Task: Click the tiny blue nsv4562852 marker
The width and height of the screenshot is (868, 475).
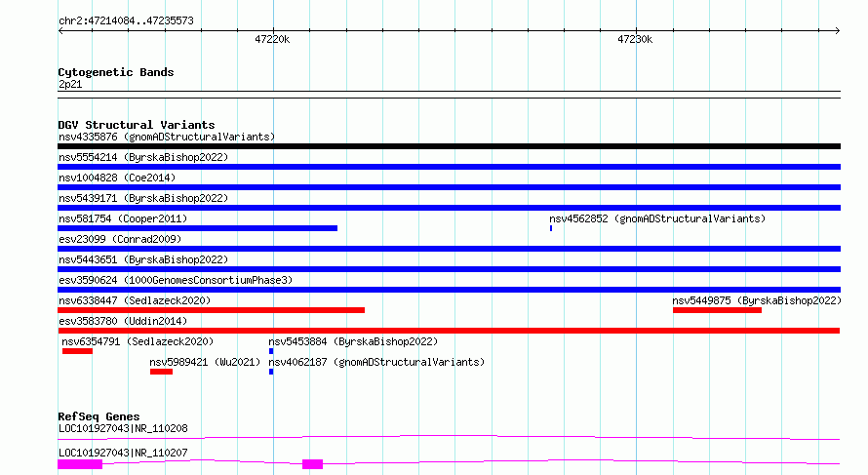Action: (x=551, y=228)
